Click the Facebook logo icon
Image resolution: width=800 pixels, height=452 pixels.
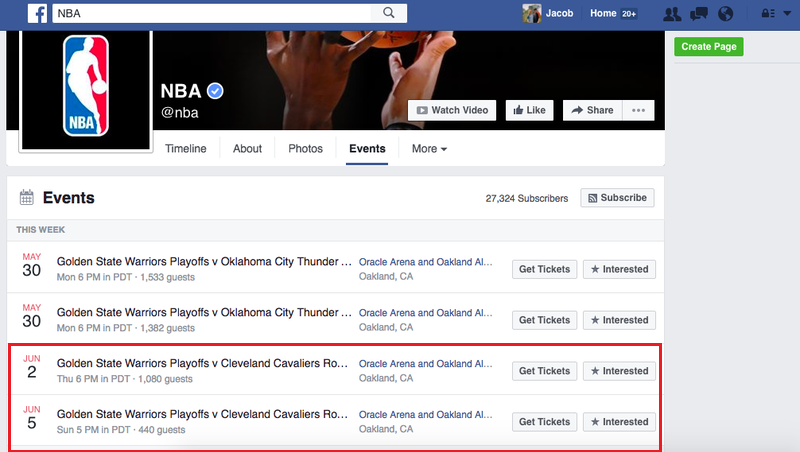pos(37,13)
